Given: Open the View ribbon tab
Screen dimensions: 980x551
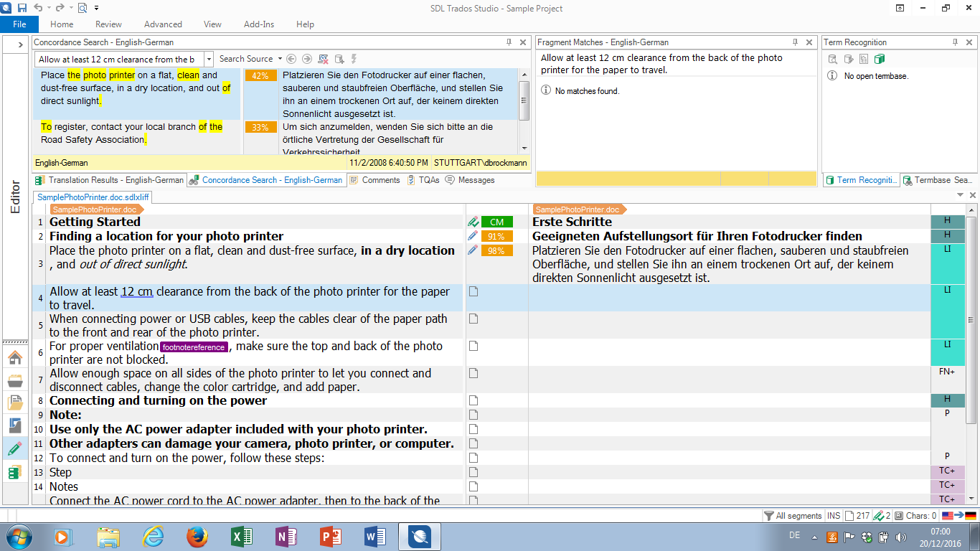Looking at the screenshot, I should 212,24.
